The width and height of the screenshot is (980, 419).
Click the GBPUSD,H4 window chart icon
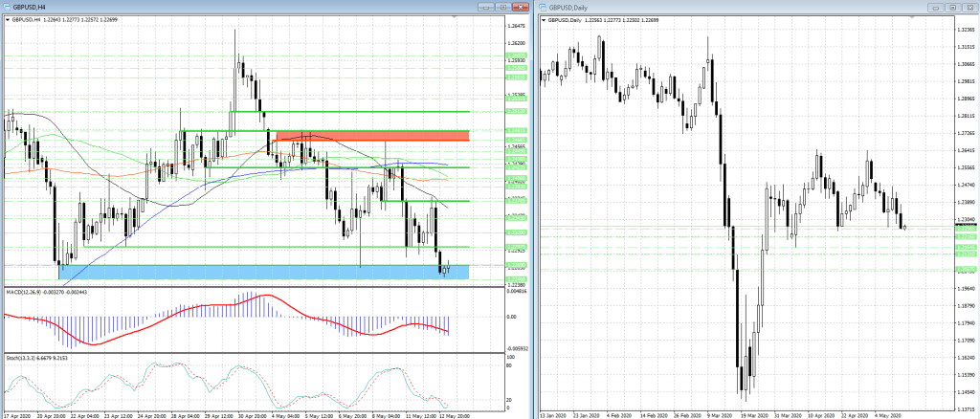tap(6, 8)
